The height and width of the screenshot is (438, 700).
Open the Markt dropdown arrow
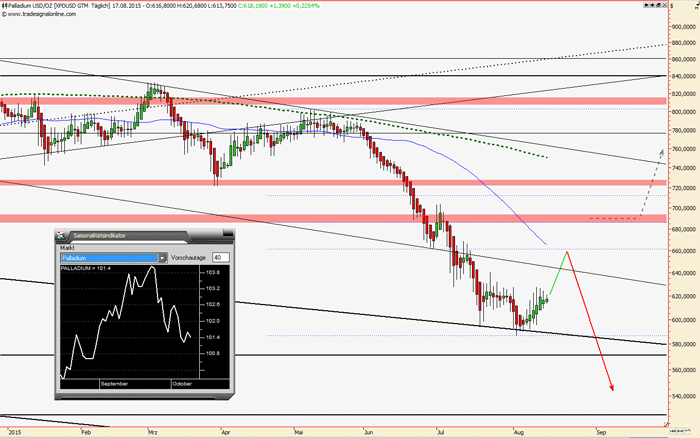(162, 258)
